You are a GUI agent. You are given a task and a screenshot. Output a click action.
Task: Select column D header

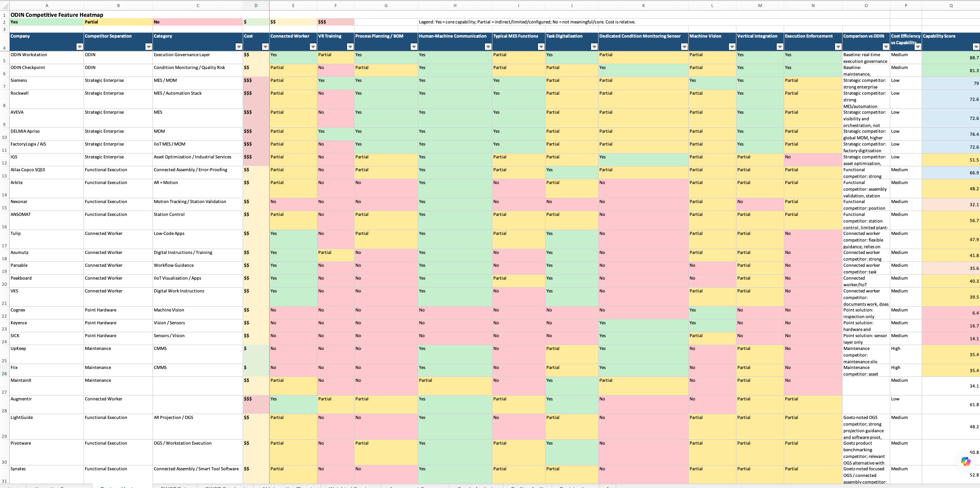point(256,6)
